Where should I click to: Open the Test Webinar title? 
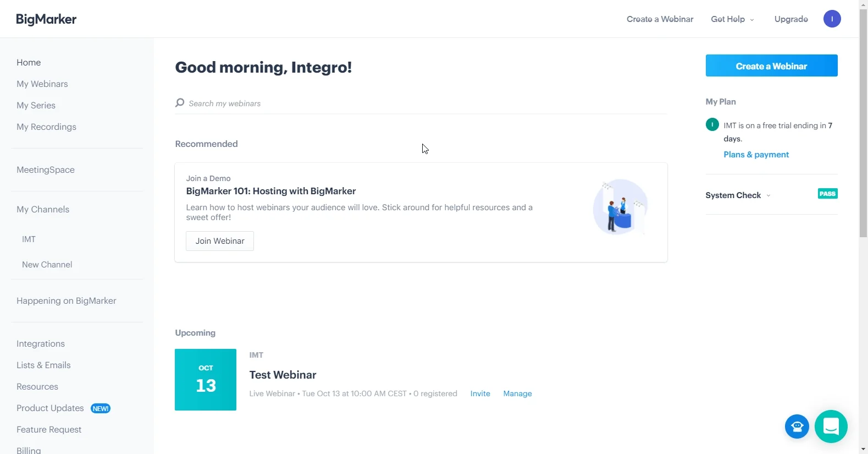point(283,375)
